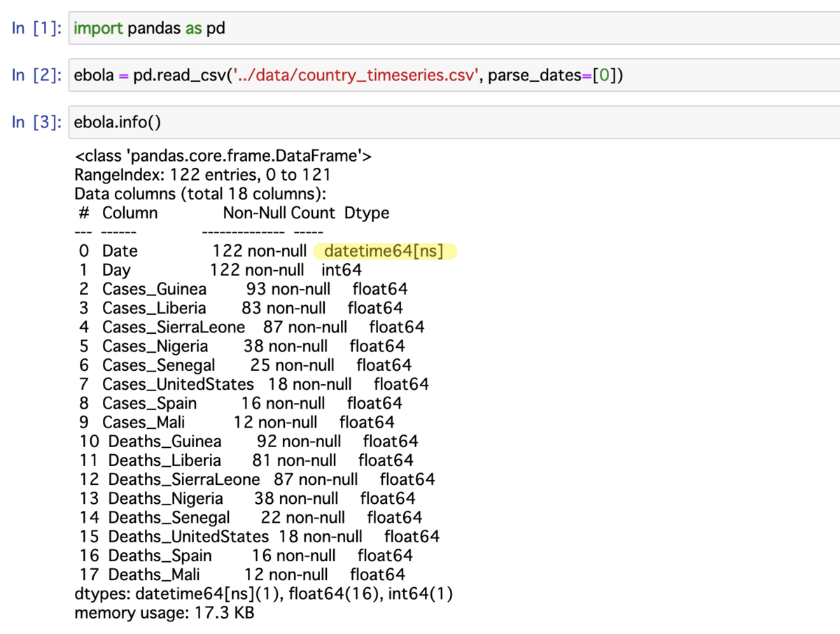Click the parse_dates argument in the code
This screenshot has height=634, width=840.
coord(555,76)
